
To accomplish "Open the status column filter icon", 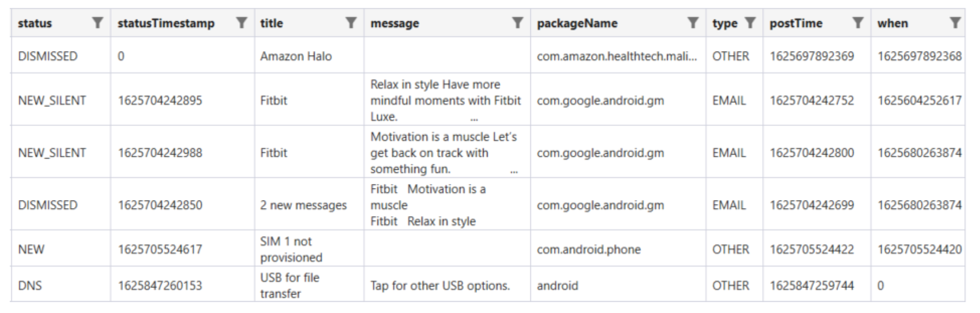I will (97, 23).
